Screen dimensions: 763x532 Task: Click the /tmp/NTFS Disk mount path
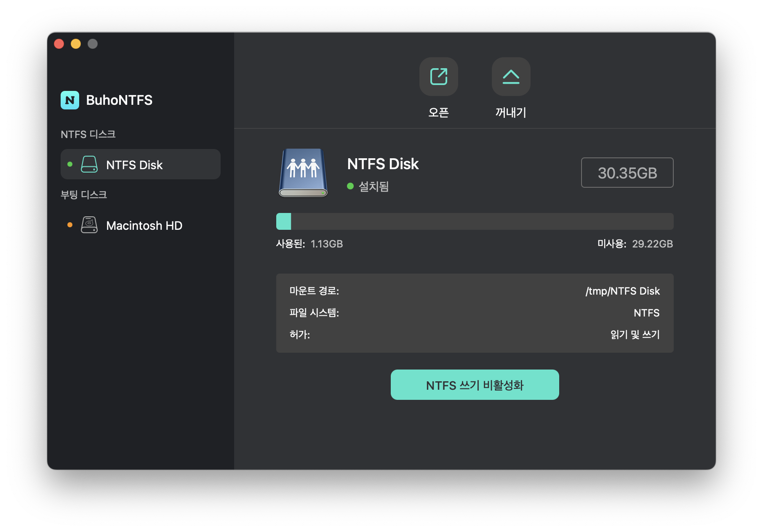click(x=622, y=291)
